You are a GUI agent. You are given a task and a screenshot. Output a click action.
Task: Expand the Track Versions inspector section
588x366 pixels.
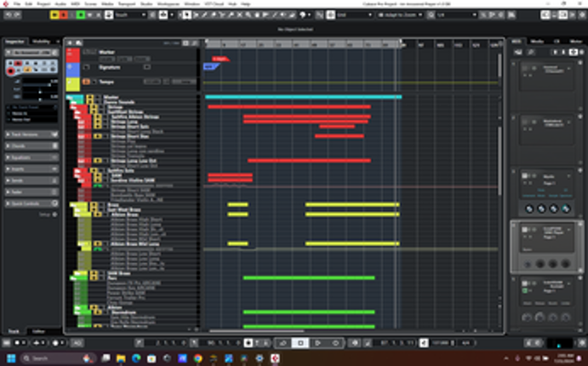click(31, 134)
